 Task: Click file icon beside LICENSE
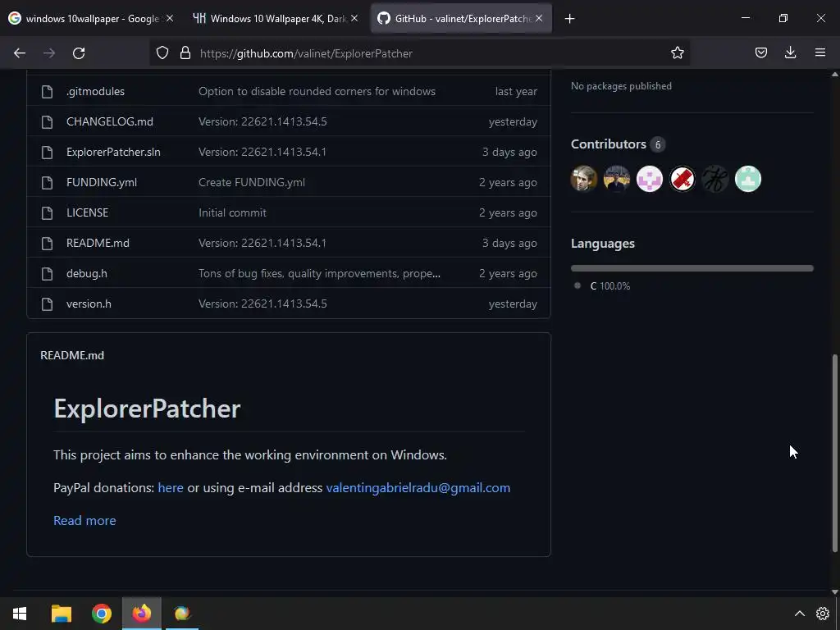coord(47,213)
